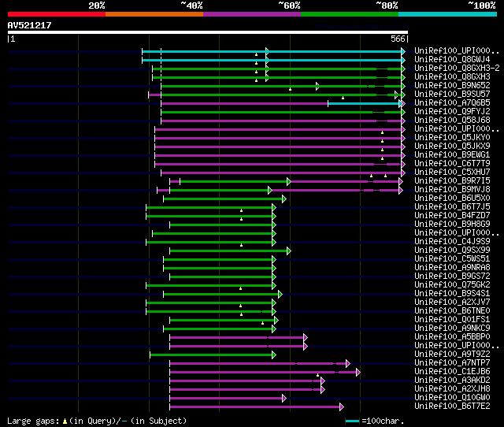Select the UniRef100_Q5JKX9 entry
Image resolution: width=504 pixels, height=427 pixels.
coord(452,147)
